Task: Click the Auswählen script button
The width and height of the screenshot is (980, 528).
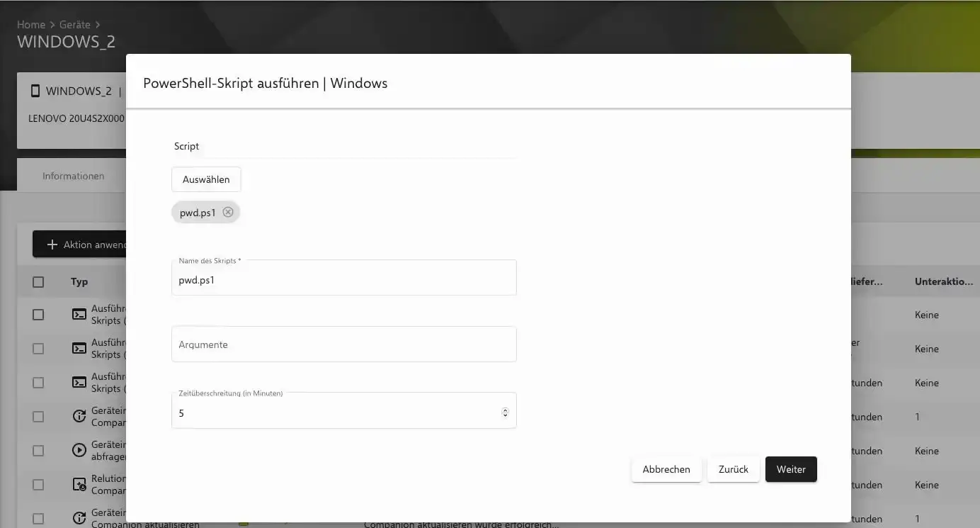Action: pos(206,179)
